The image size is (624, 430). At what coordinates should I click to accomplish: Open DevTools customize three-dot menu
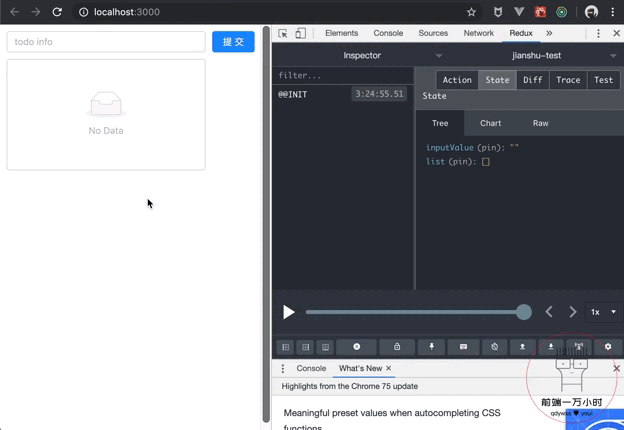pyautogui.click(x=598, y=33)
